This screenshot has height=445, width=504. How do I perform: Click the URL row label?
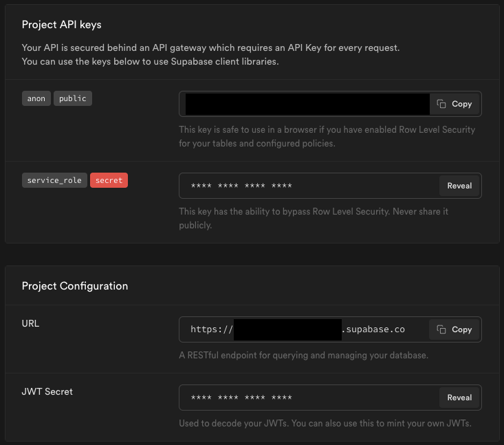[x=30, y=323]
